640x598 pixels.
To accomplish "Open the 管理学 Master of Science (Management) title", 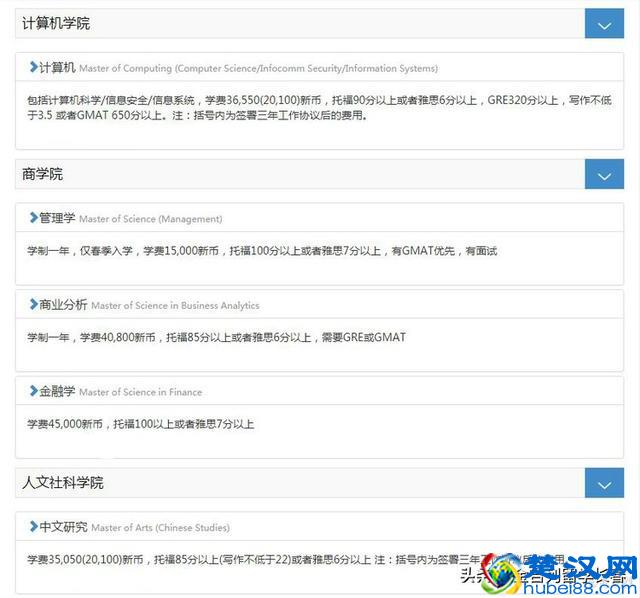I will 131,218.
